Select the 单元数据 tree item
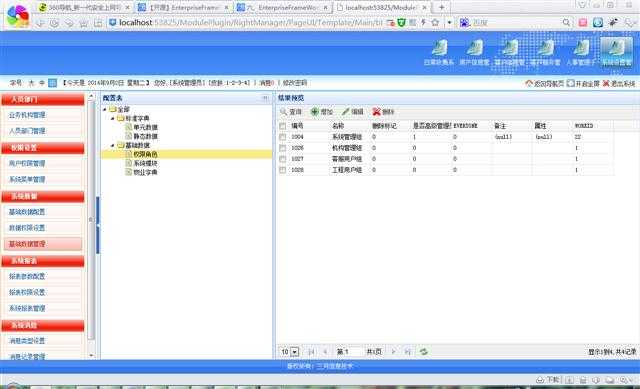Image resolution: width=640 pixels, height=389 pixels. pos(145,127)
